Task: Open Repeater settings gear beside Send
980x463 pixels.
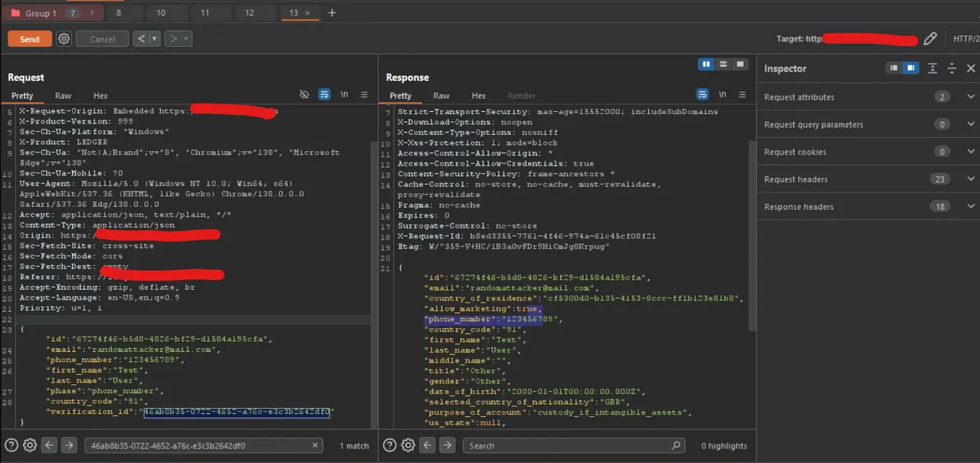Action: pyautogui.click(x=64, y=39)
